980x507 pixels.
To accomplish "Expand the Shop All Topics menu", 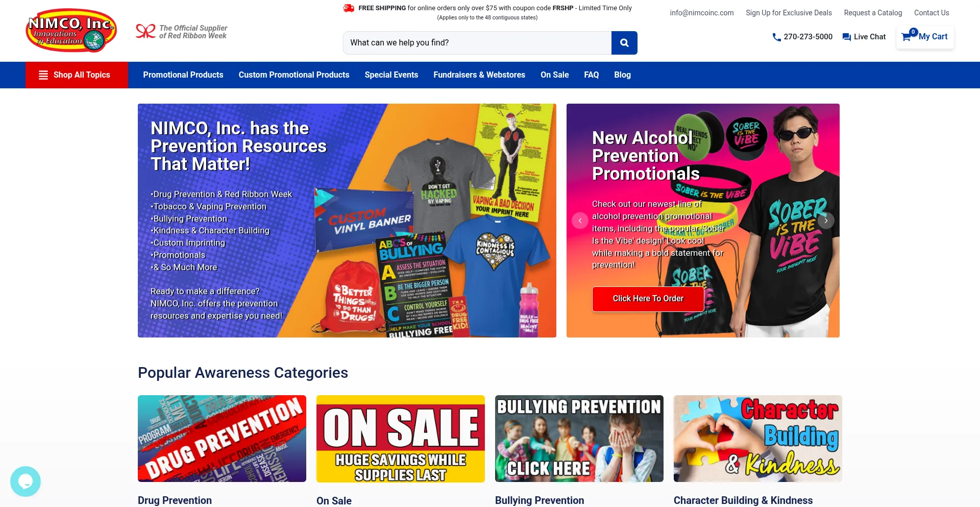I will pyautogui.click(x=77, y=75).
